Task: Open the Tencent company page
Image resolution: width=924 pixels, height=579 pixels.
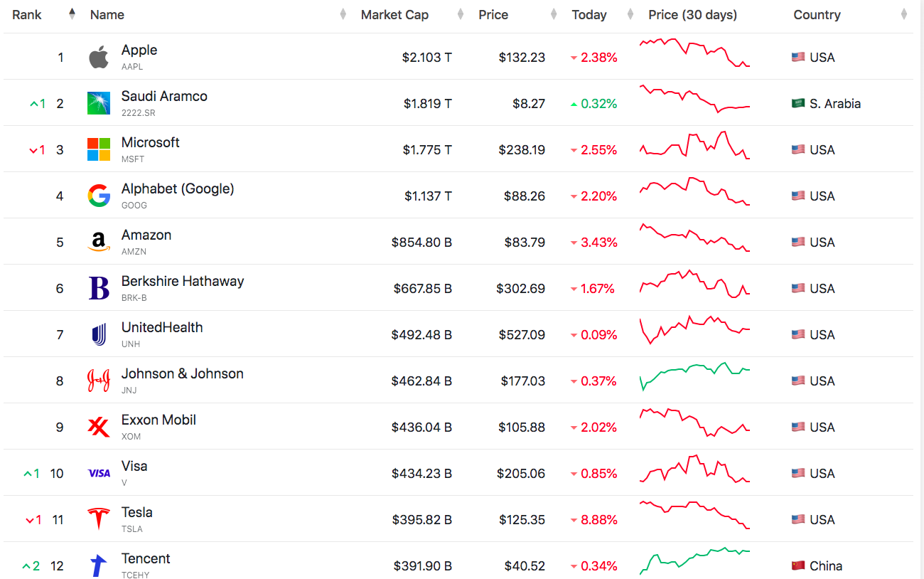Action: (146, 558)
